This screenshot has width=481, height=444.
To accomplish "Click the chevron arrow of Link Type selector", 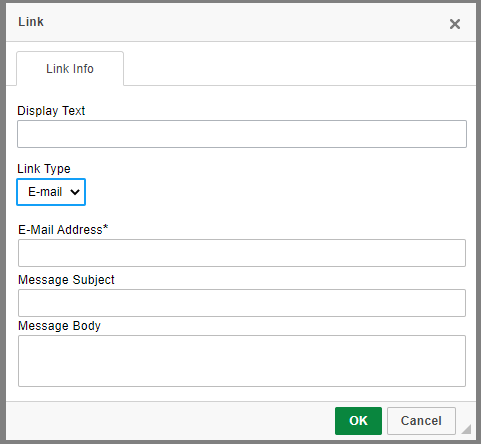I will [75, 192].
